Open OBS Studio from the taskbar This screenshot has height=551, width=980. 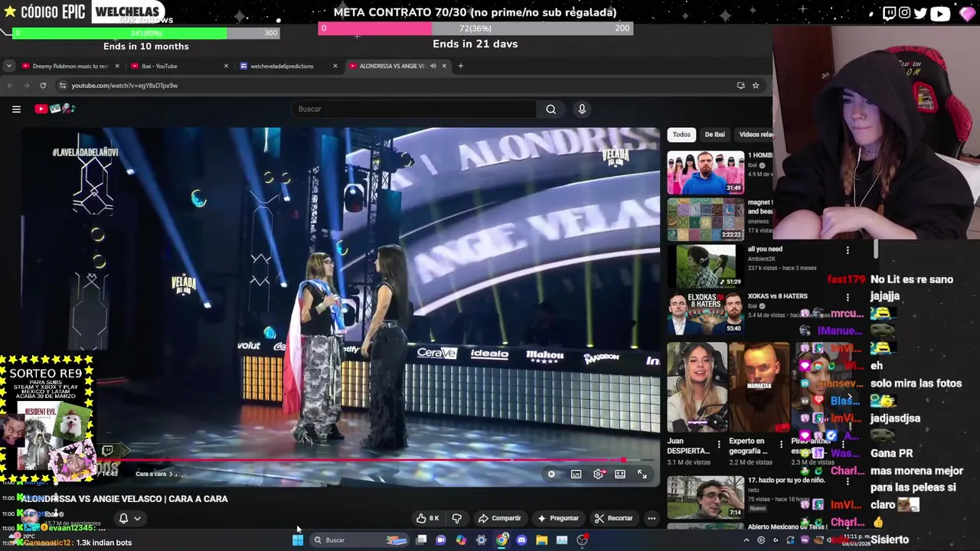coord(582,540)
